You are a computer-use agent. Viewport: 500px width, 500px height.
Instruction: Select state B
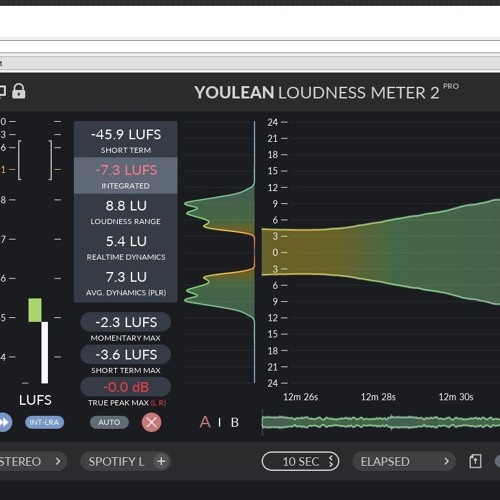coord(235,422)
